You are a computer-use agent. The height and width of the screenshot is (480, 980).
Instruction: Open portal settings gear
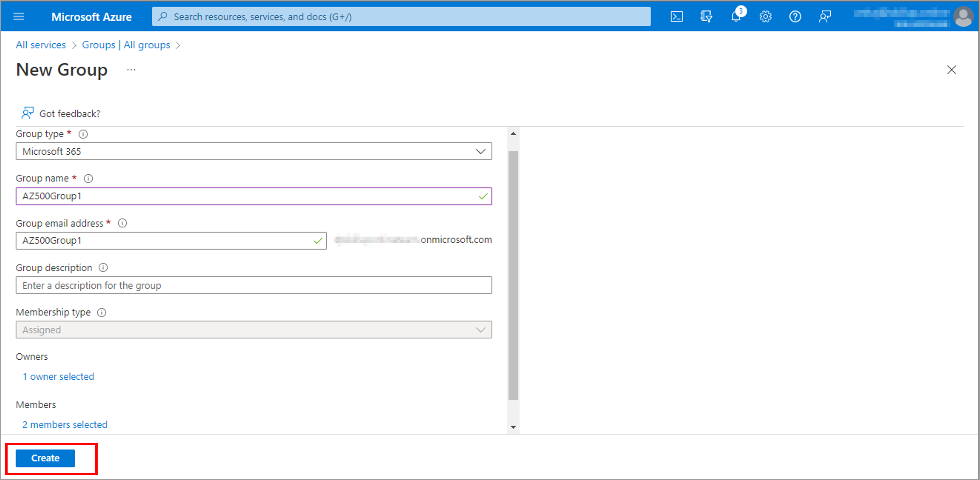coord(765,17)
